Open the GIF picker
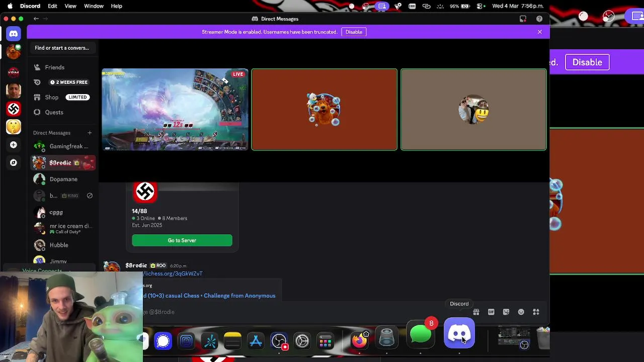Image resolution: width=644 pixels, height=362 pixels. [491, 312]
